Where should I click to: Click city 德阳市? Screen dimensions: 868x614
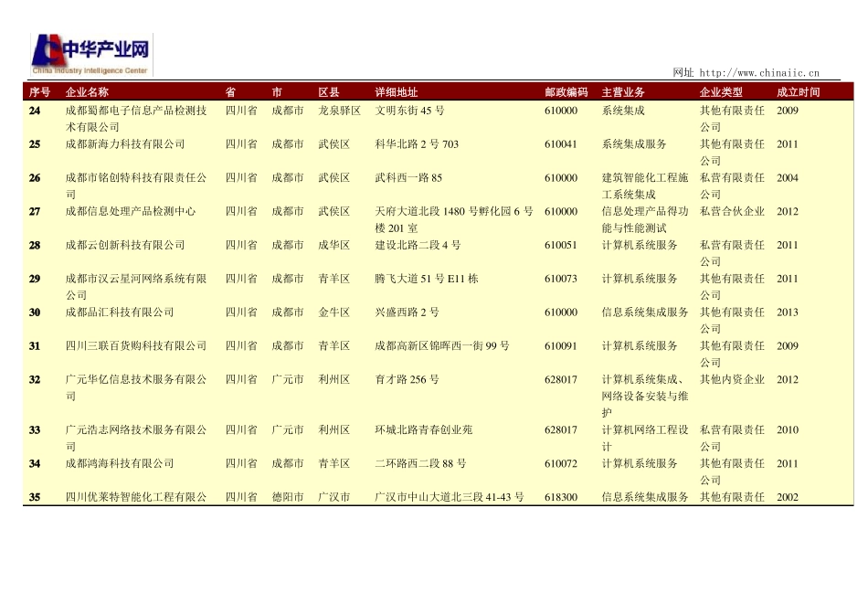click(288, 497)
